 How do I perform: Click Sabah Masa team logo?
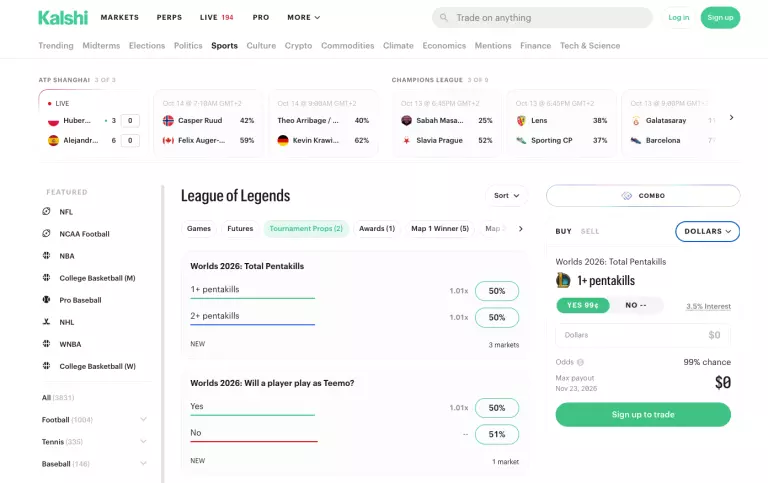[x=406, y=121]
